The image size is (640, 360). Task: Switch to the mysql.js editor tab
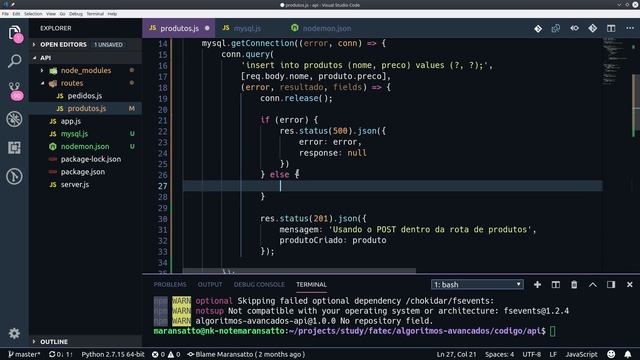coord(247,29)
